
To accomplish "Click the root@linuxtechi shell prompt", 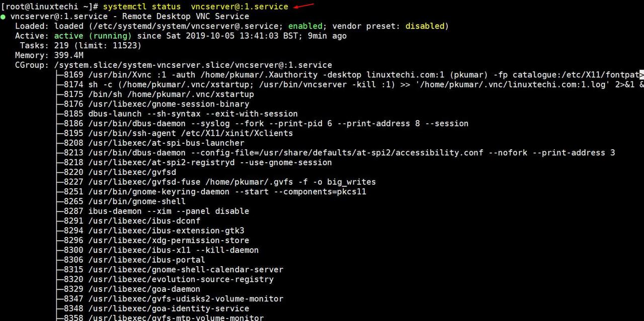I will click(49, 7).
